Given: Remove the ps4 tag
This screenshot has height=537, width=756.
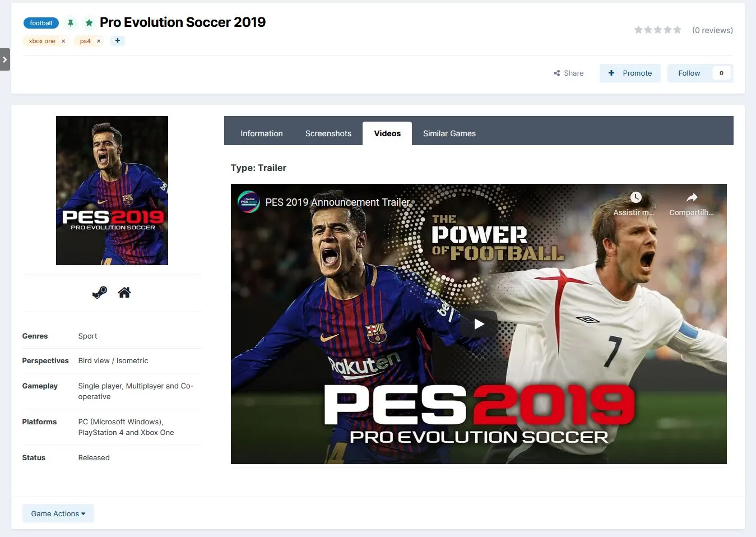Looking at the screenshot, I should (x=99, y=41).
